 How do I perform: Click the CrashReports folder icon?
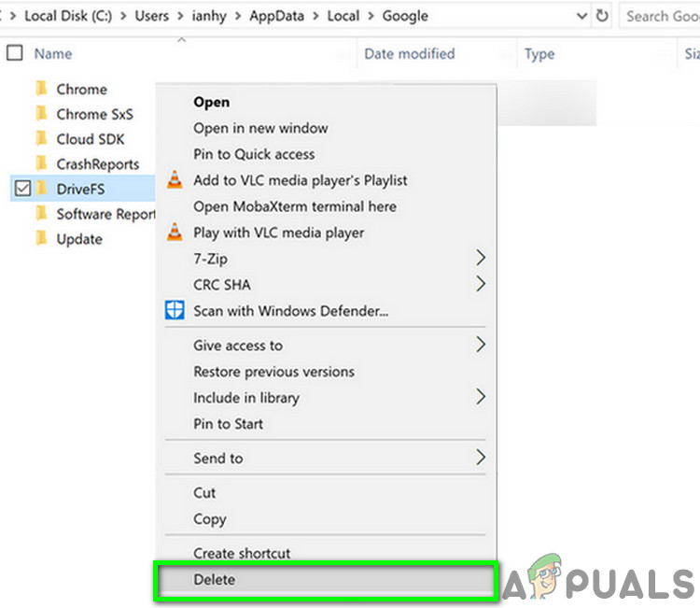41,163
